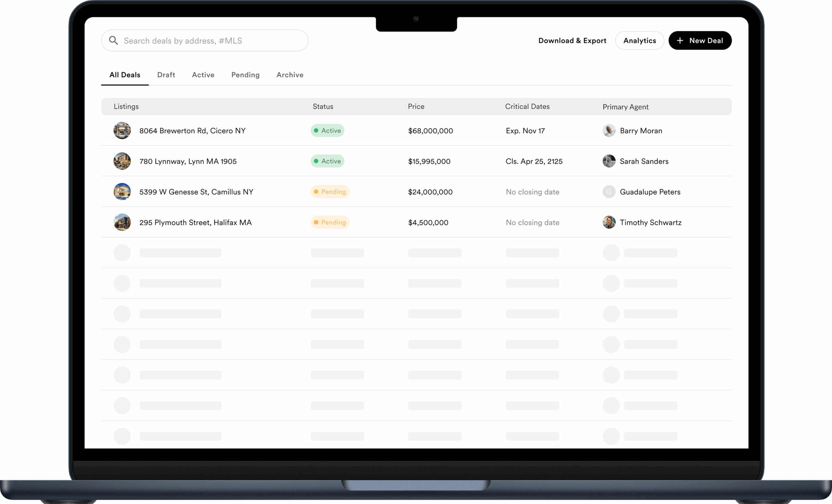Switch to the Active tab
The height and width of the screenshot is (504, 832).
click(x=203, y=75)
